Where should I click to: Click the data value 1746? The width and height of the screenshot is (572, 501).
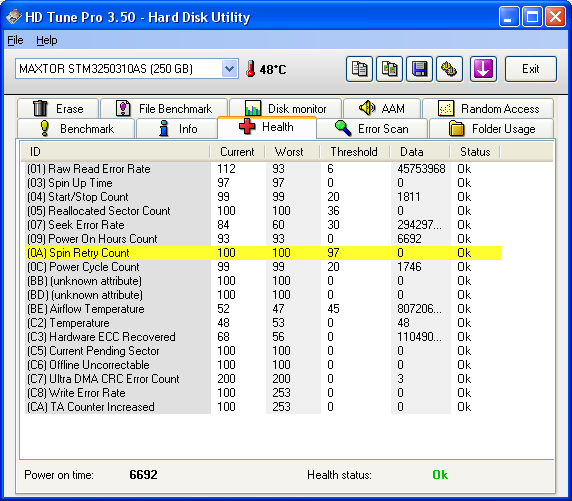point(409,267)
